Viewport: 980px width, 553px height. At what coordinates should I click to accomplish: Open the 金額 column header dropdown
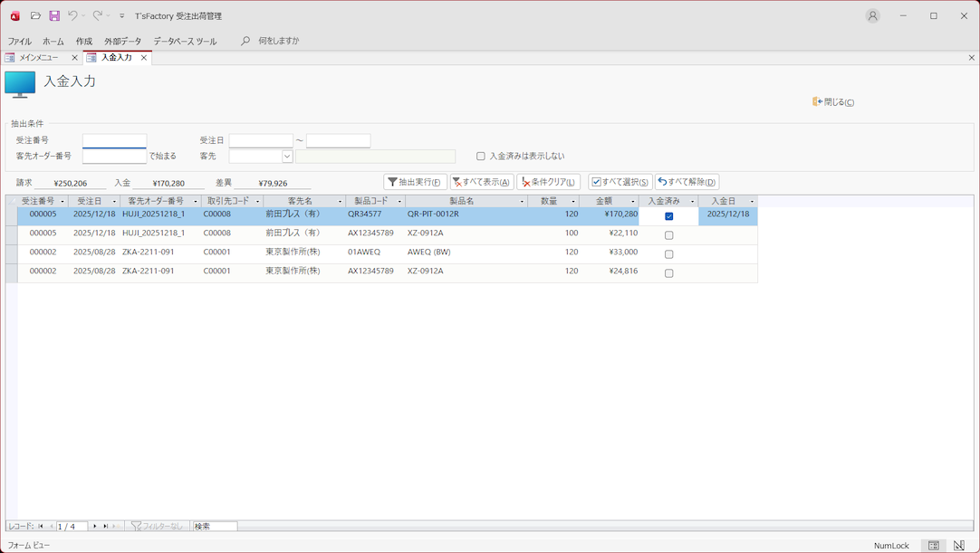coord(632,202)
